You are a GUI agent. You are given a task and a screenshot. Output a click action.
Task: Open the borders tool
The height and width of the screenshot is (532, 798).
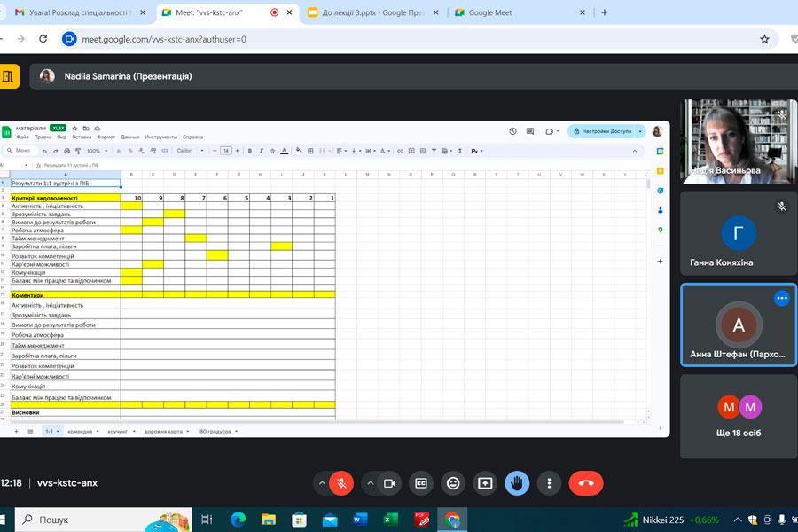(x=310, y=151)
